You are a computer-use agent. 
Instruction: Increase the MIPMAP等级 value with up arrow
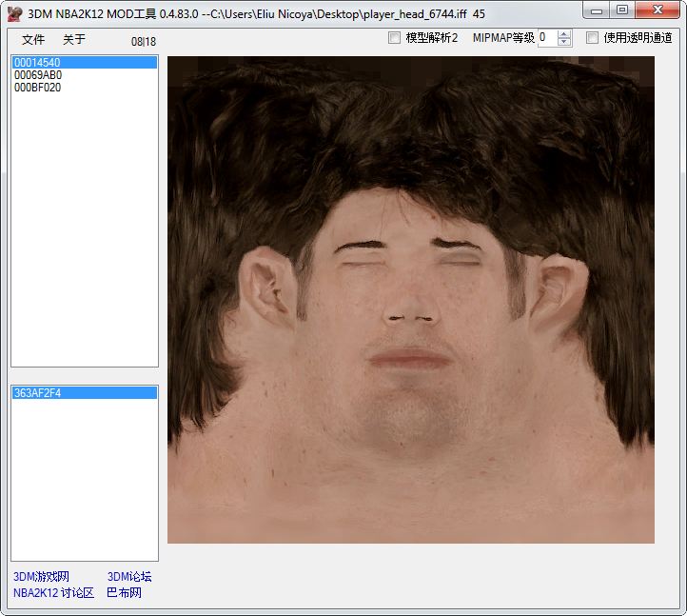pyautogui.click(x=564, y=34)
